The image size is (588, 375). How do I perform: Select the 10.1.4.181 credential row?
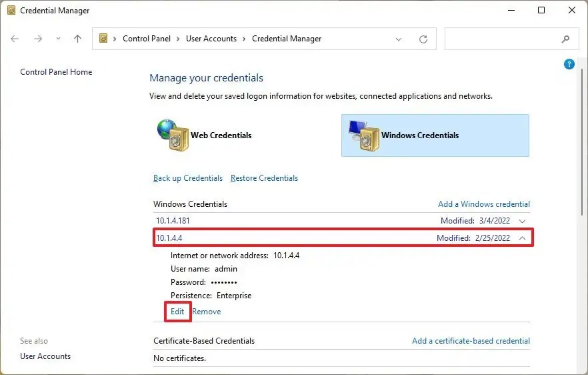point(341,221)
